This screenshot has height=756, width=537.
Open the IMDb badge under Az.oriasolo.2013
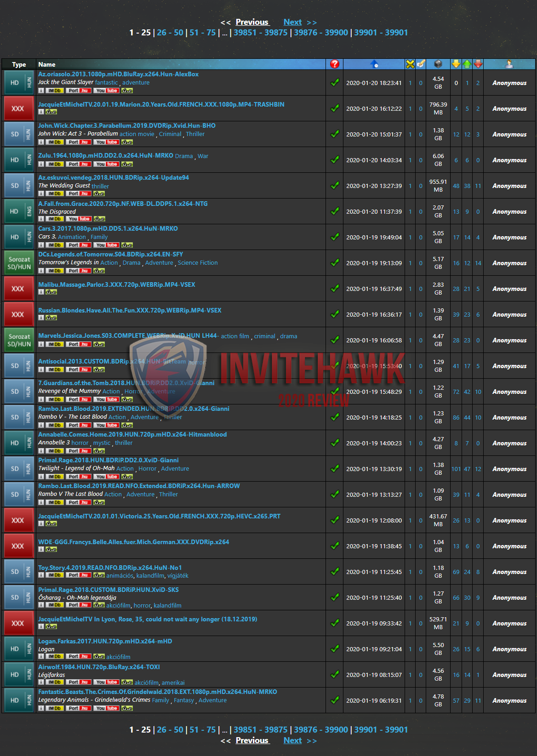click(55, 91)
